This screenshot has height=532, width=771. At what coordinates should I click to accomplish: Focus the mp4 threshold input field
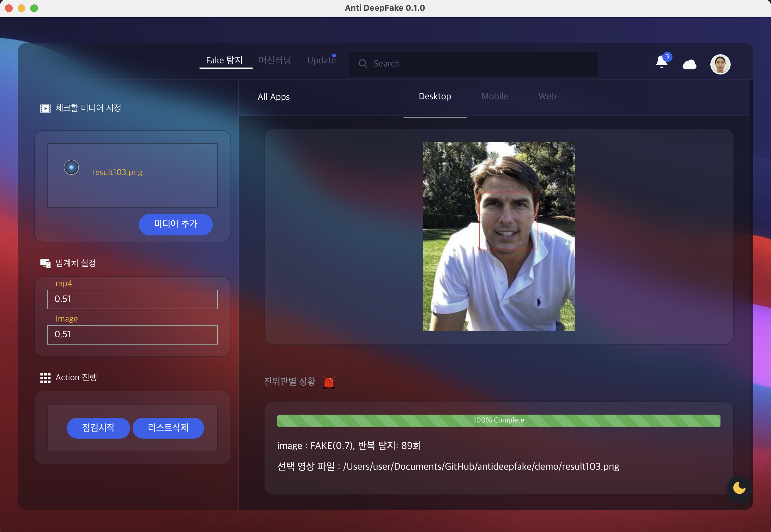[x=132, y=299]
